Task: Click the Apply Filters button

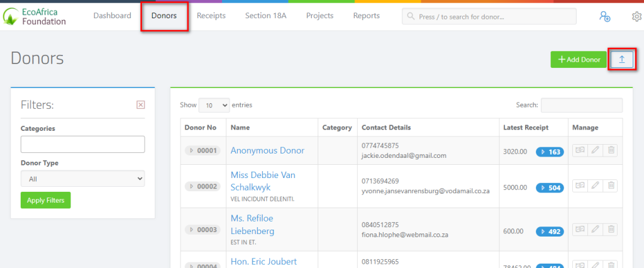Action: (x=45, y=200)
